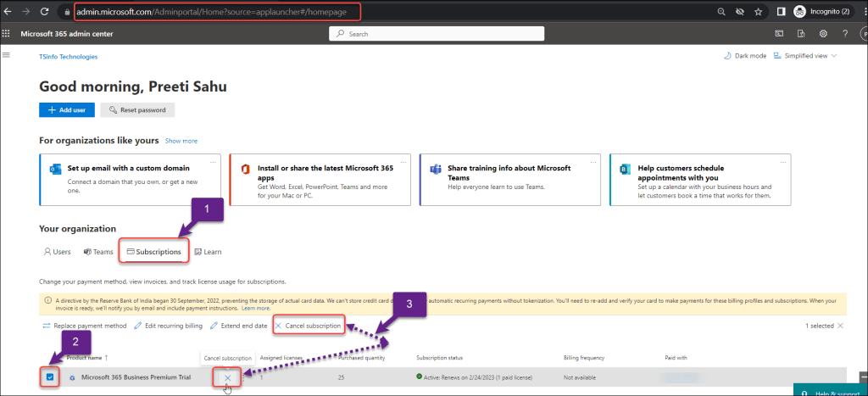Click Replace payment method
This screenshot has width=868, height=396.
[x=85, y=326]
